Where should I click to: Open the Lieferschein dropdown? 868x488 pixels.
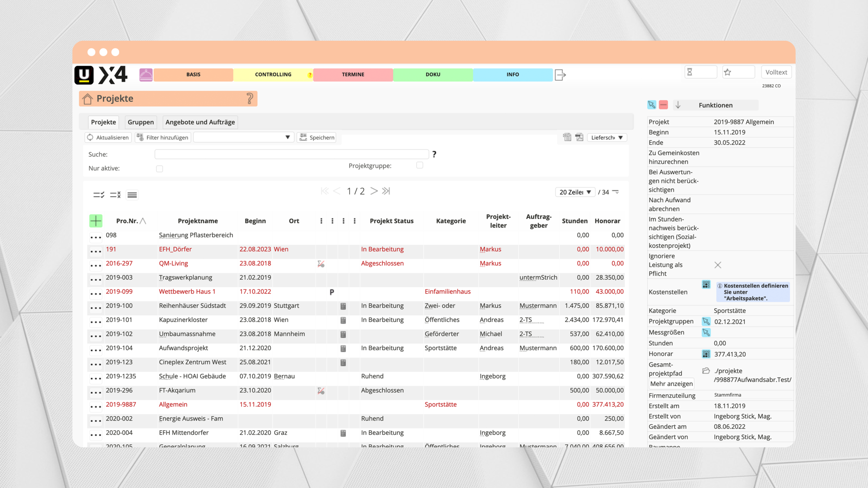click(607, 138)
